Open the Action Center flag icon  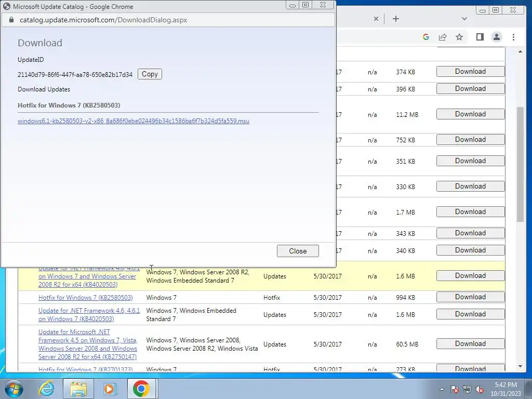tap(454, 389)
